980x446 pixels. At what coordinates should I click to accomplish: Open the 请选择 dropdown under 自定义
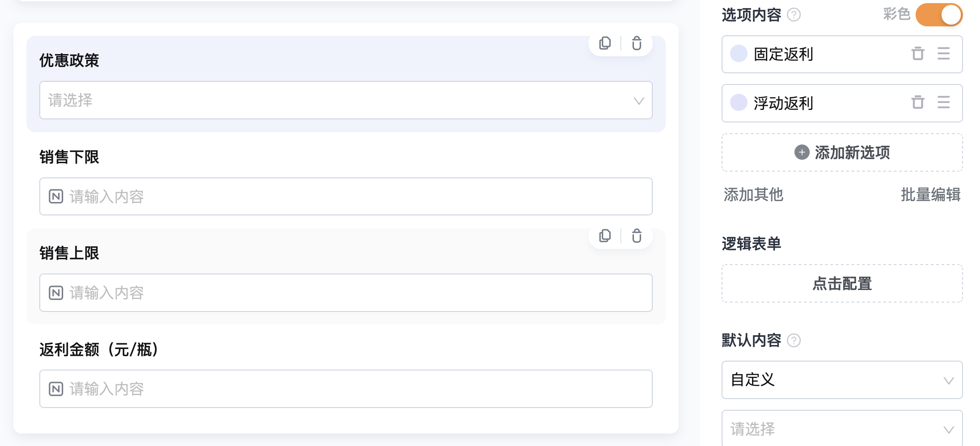(x=842, y=428)
